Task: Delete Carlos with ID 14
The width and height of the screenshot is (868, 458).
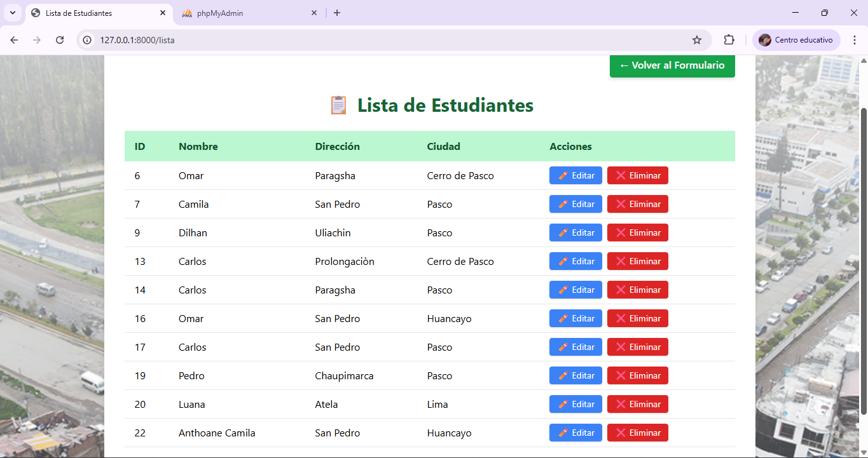Action: click(x=638, y=290)
